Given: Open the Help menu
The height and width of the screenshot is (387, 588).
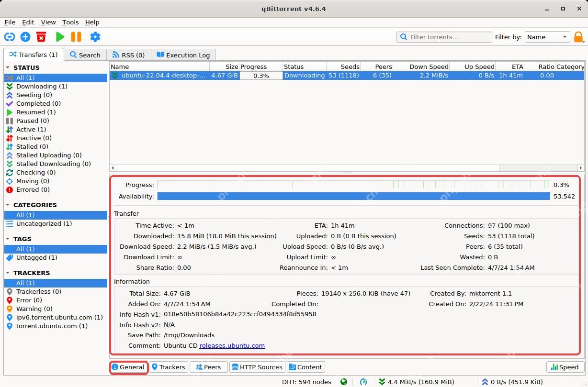Looking at the screenshot, I should coord(92,22).
